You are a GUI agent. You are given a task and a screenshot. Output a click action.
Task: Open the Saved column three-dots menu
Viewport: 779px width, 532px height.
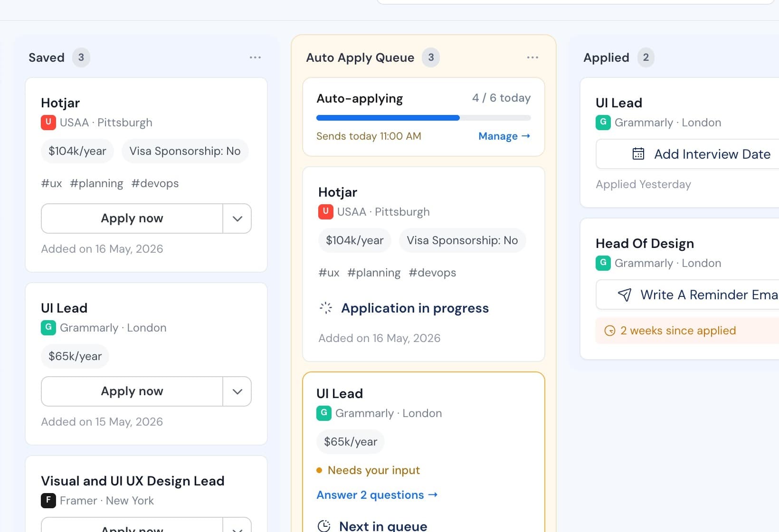coord(255,57)
